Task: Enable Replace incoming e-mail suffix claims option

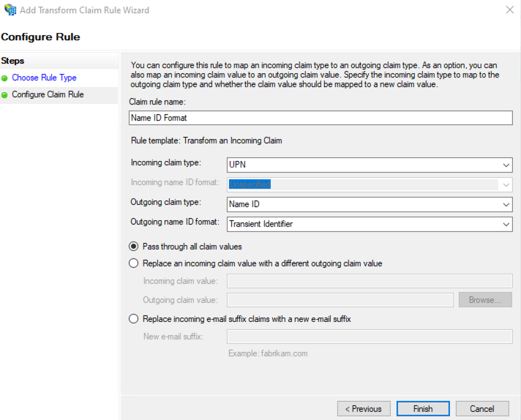Action: [x=133, y=319]
